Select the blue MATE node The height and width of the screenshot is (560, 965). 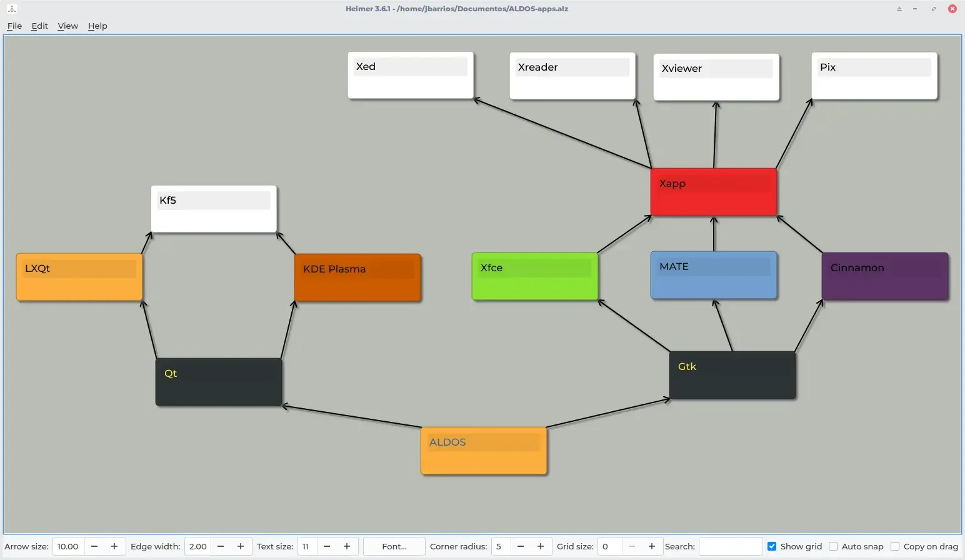(x=714, y=275)
